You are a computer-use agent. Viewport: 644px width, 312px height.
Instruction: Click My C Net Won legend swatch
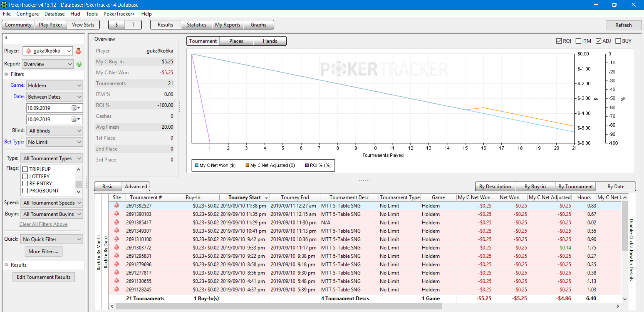(x=197, y=165)
